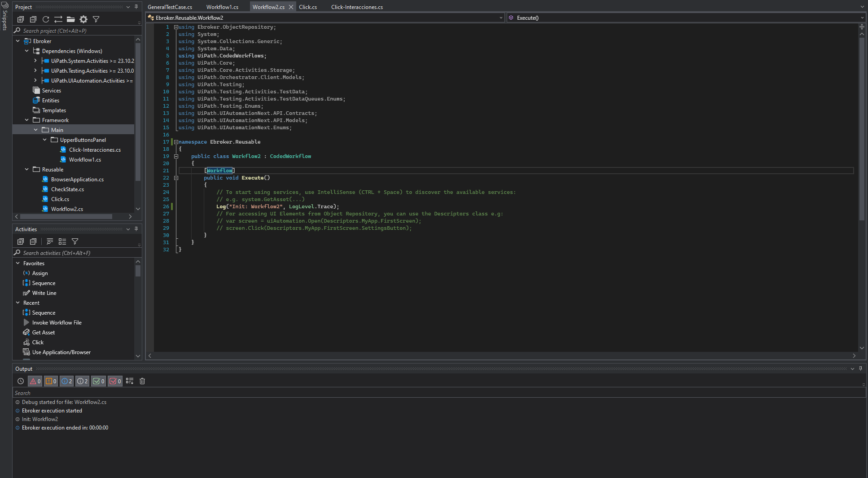Toggle the errors filter in Output
Screen dimensions: 868x478
35,381
